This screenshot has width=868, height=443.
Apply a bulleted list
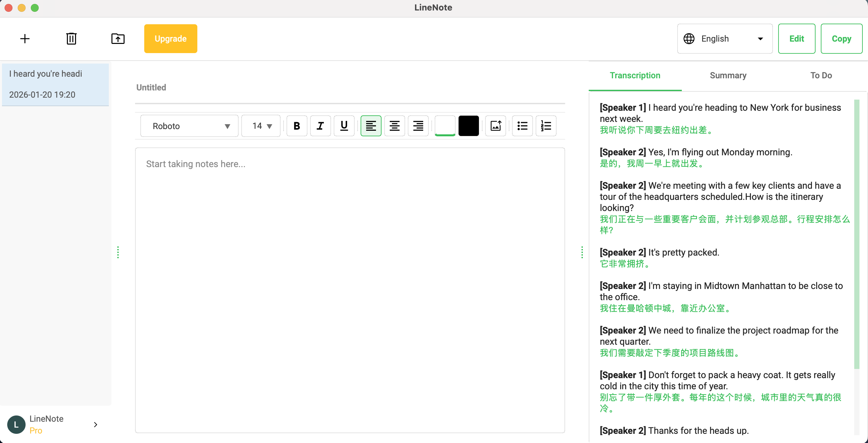coord(522,125)
